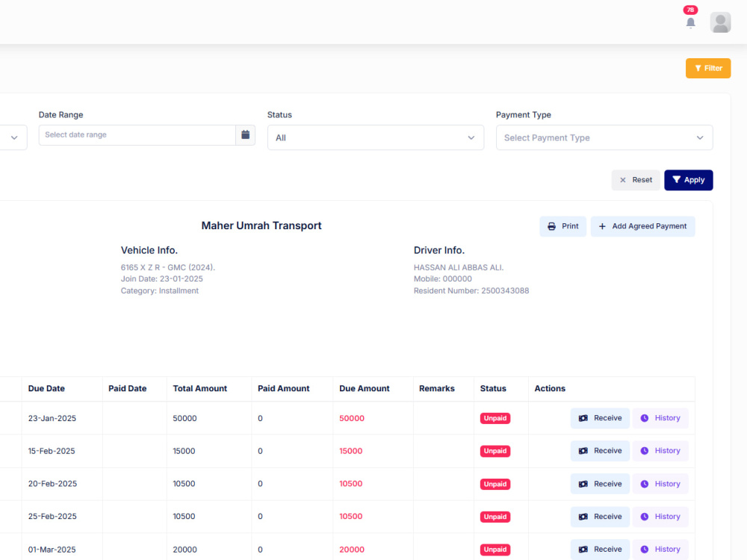
Task: View history for 25-Feb-2025 installment
Action: point(660,517)
